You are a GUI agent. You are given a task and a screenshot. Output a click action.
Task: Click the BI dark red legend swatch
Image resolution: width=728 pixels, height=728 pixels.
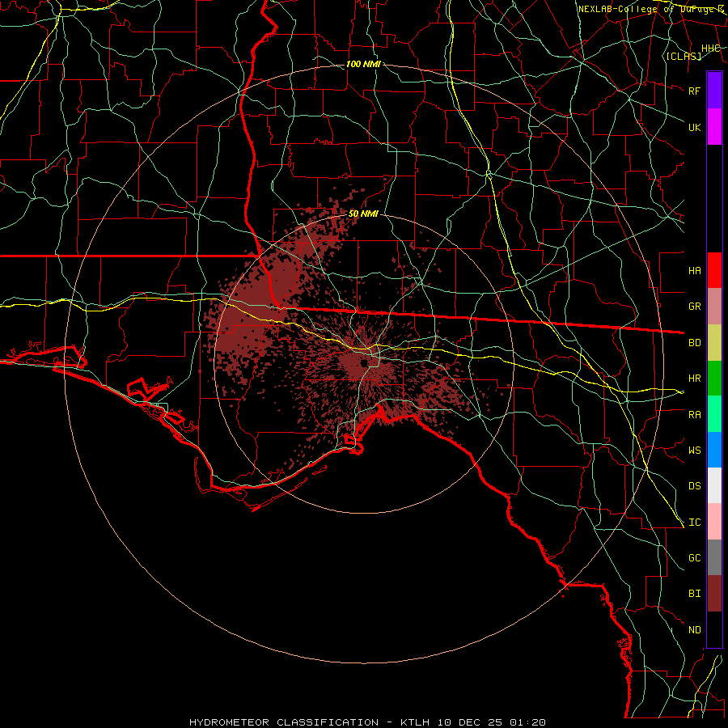(714, 594)
